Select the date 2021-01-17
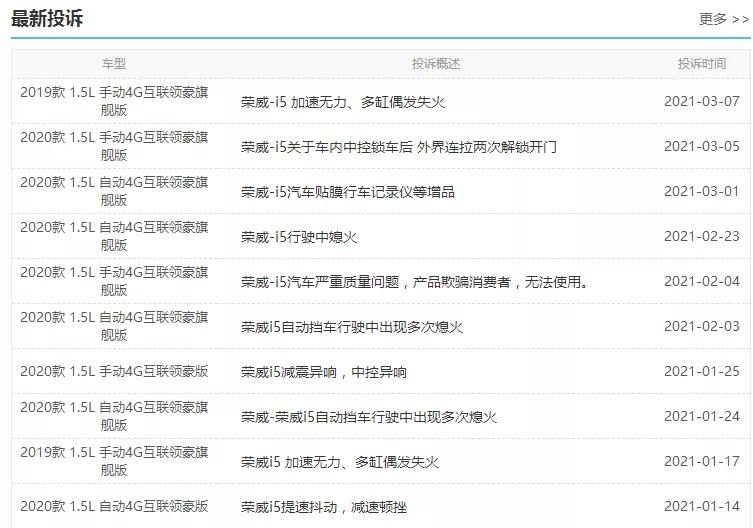Screen dimensions: 753x528 click(702, 462)
